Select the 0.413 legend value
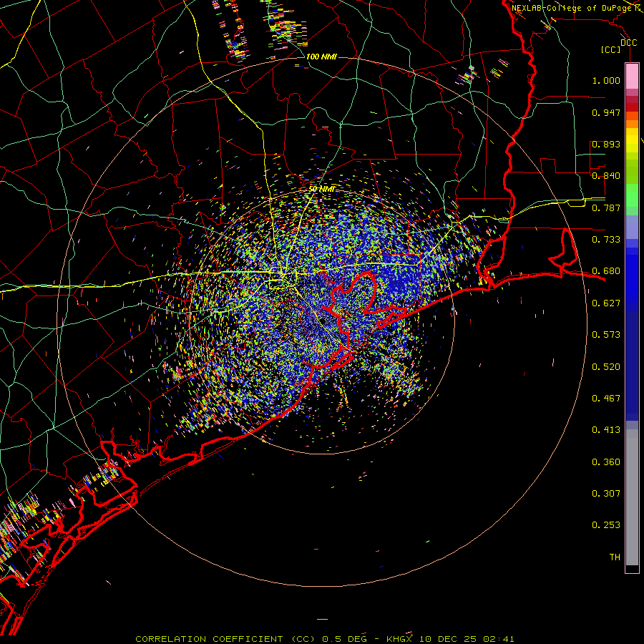 tap(606, 430)
